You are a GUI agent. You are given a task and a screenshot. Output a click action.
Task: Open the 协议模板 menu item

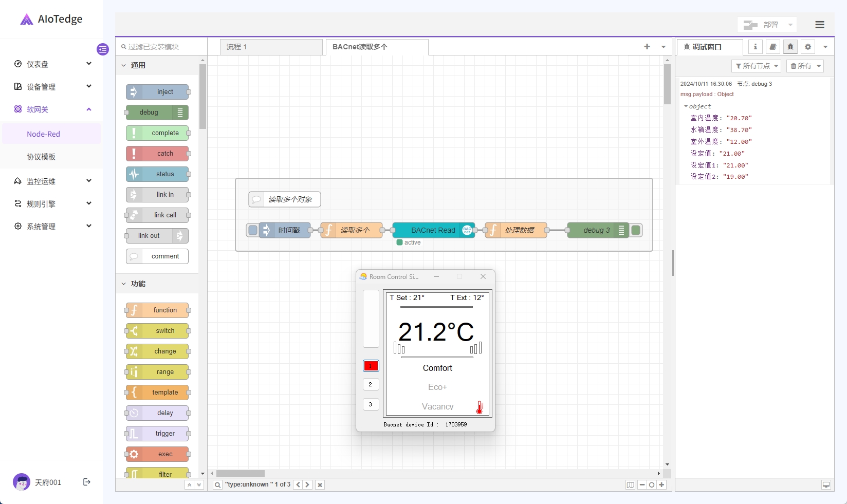(41, 157)
